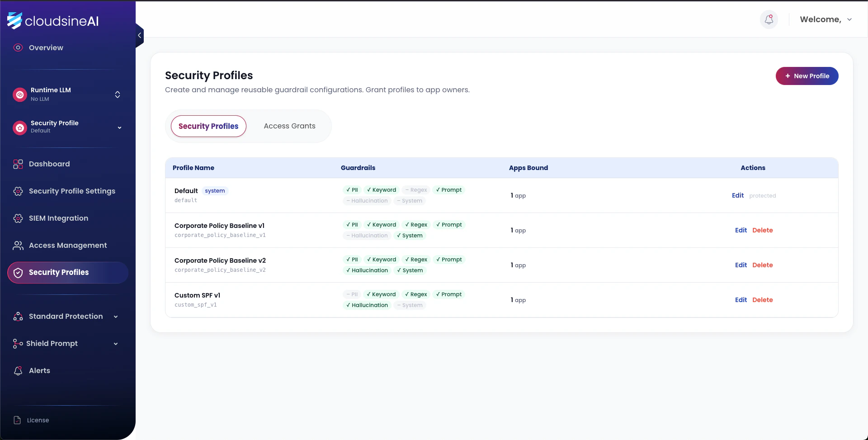868x440 pixels.
Task: Click the '1 app' cell for Custom SPF v1
Action: coord(518,300)
